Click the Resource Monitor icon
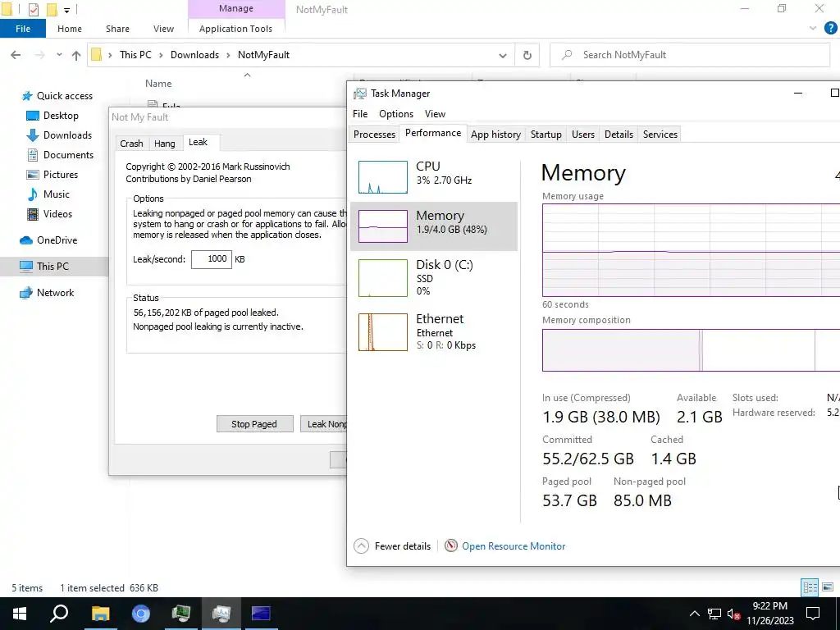This screenshot has height=630, width=840. coord(451,546)
